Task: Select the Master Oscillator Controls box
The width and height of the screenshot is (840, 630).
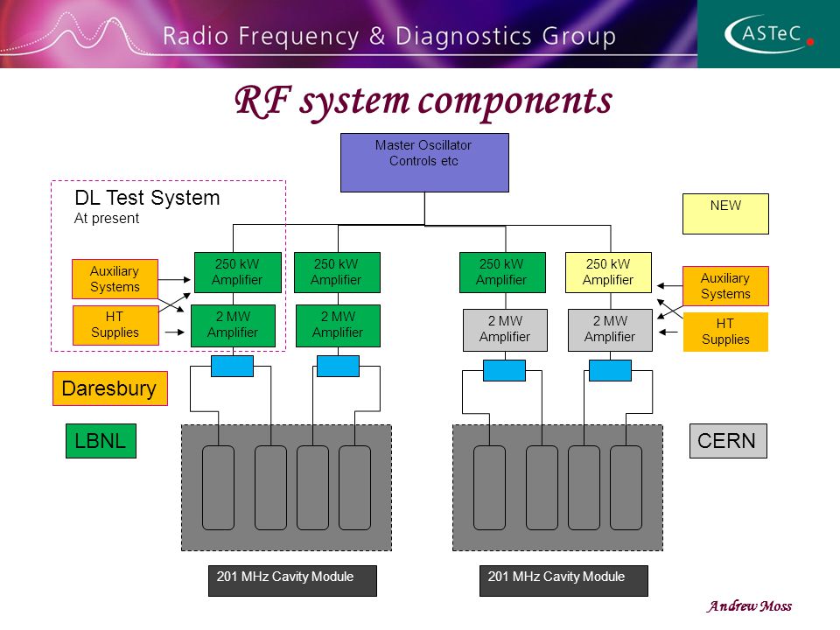Action: pyautogui.click(x=425, y=163)
